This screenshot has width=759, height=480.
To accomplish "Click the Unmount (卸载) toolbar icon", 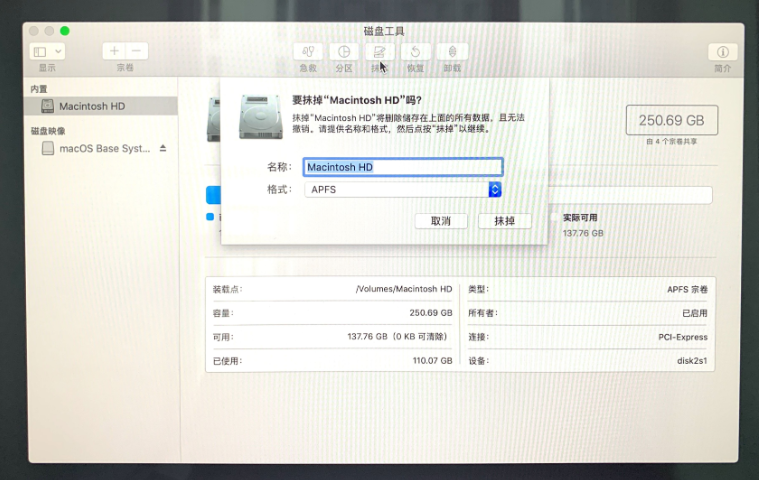I will [452, 51].
